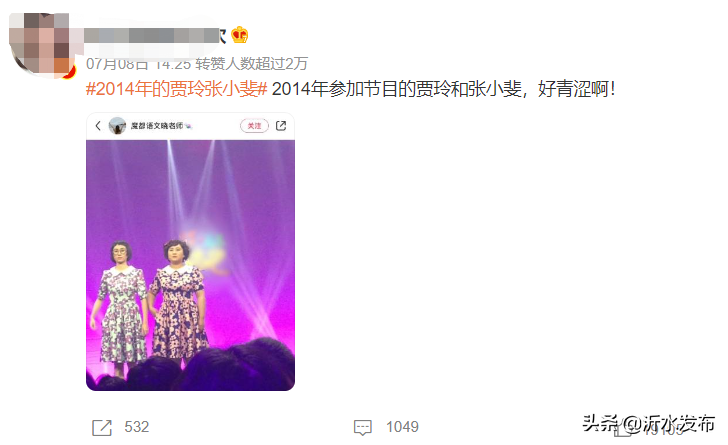Open the blurred poster profile avatar
The height and width of the screenshot is (445, 728).
click(41, 43)
